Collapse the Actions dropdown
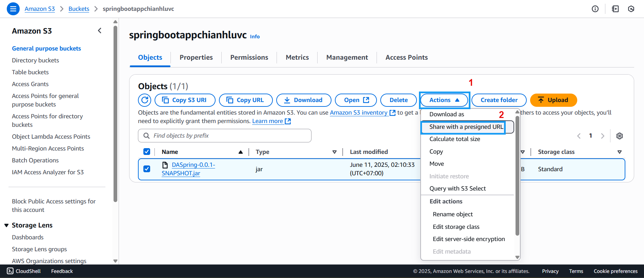Viewport: 644px width, 278px height. point(444,100)
